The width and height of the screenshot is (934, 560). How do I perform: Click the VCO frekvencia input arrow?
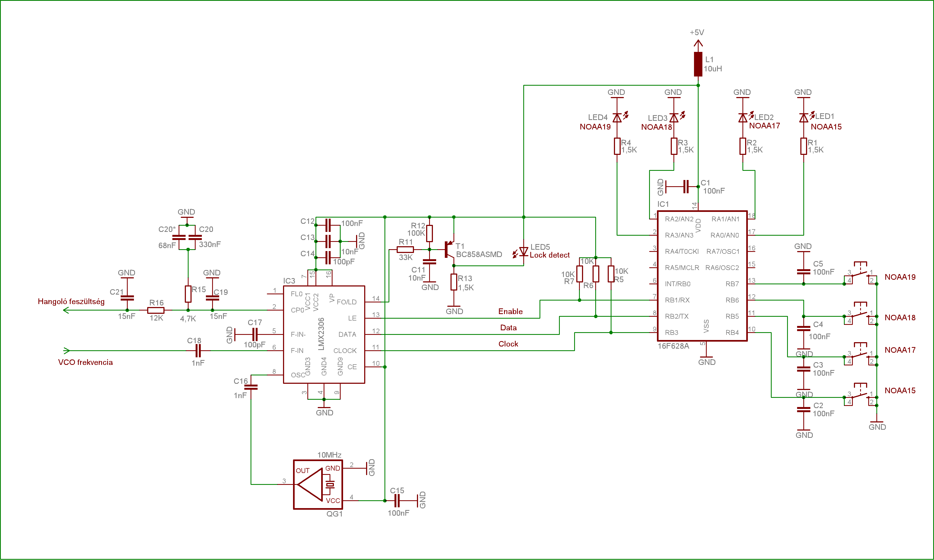coord(67,351)
